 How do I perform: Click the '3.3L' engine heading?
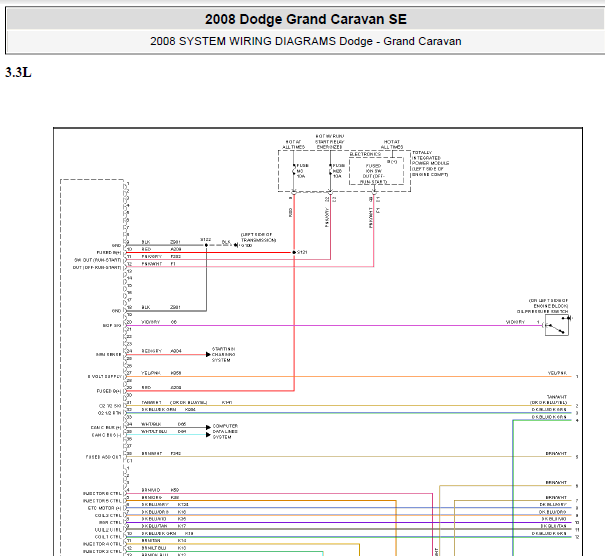click(18, 73)
